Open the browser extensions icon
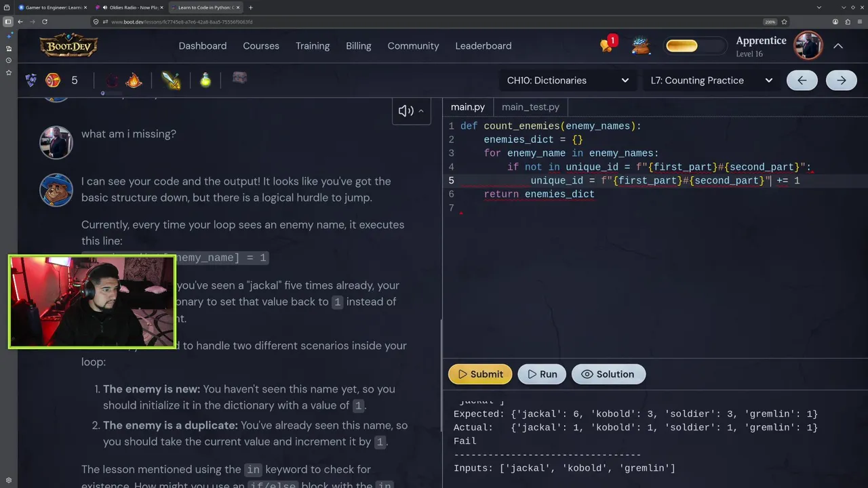The width and height of the screenshot is (868, 488). [847, 22]
